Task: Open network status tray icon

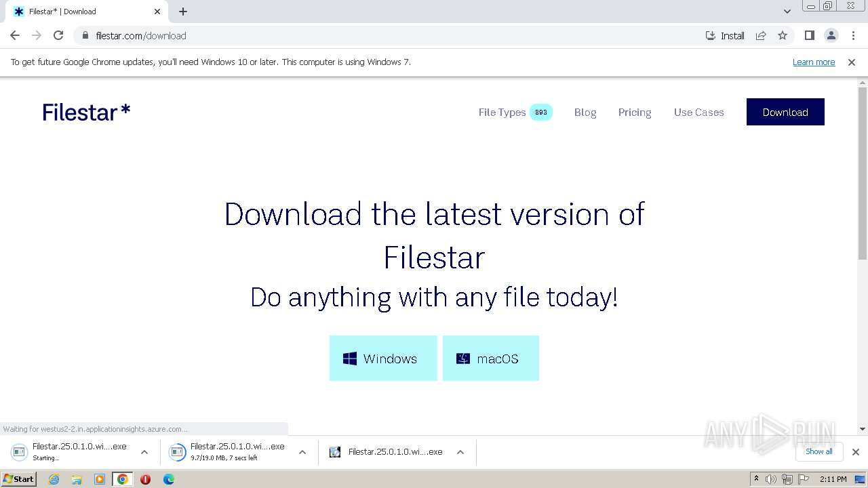Action: 787,479
